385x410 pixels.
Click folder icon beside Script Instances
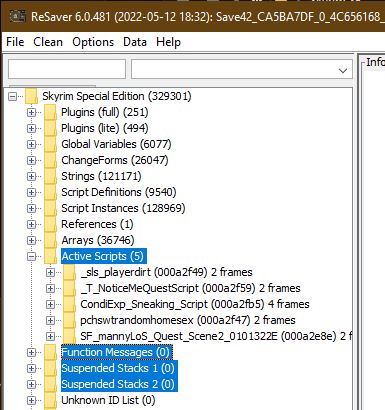50,208
